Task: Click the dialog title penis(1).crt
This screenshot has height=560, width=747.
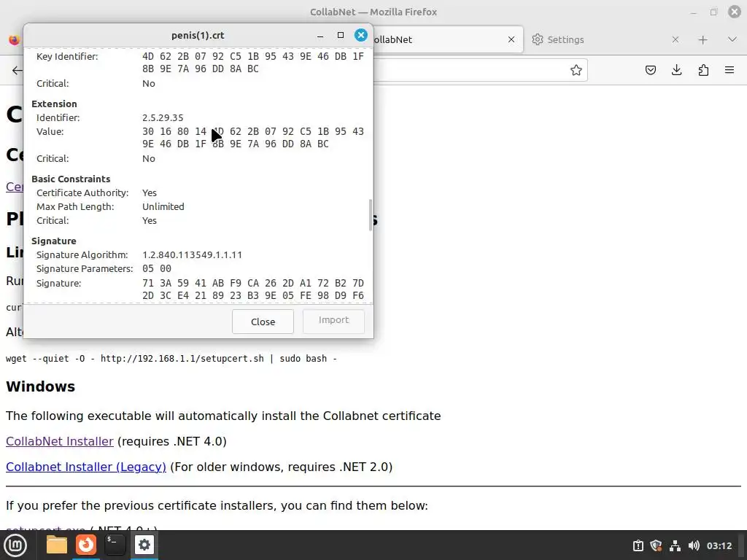Action: click(198, 35)
